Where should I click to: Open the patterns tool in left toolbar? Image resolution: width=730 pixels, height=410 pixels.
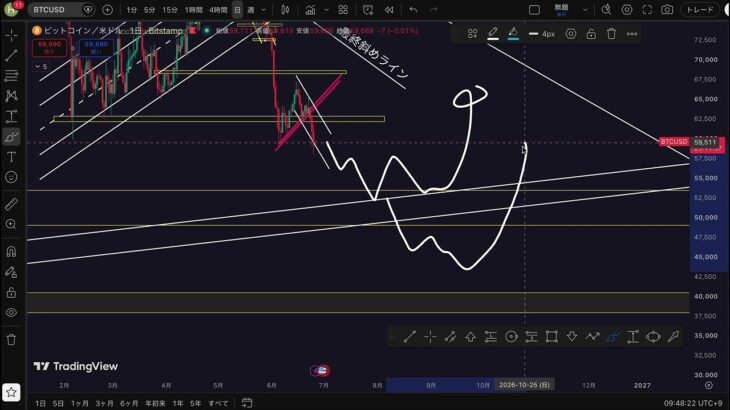(x=11, y=96)
